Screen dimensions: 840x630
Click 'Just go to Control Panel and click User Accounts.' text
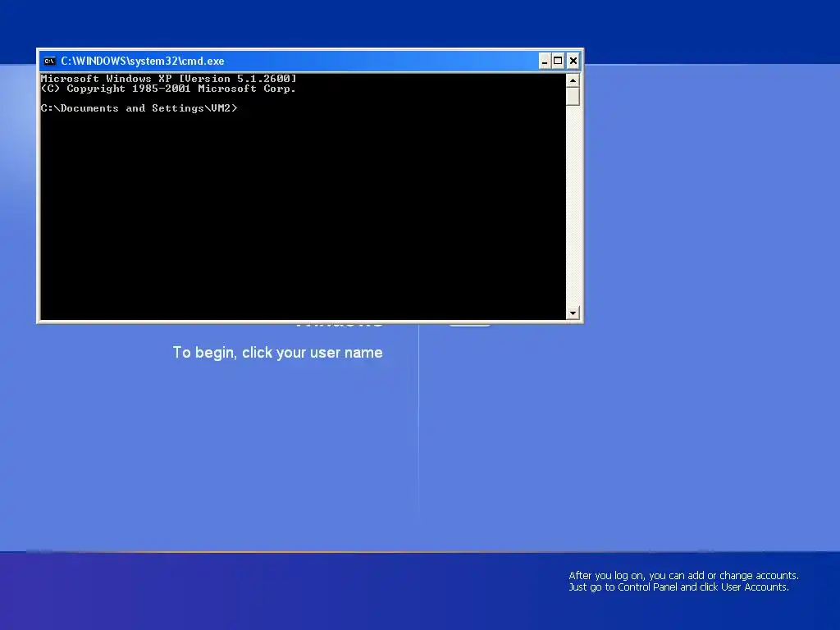[678, 587]
